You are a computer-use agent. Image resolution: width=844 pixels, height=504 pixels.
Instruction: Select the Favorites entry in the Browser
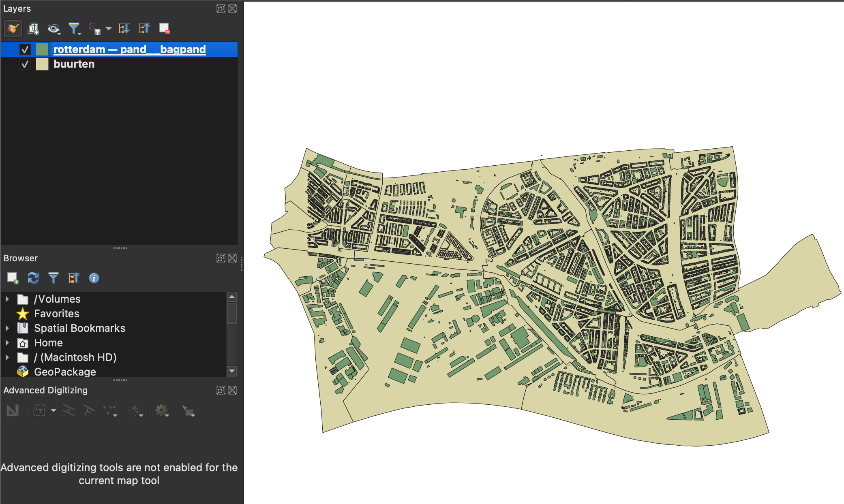click(56, 314)
